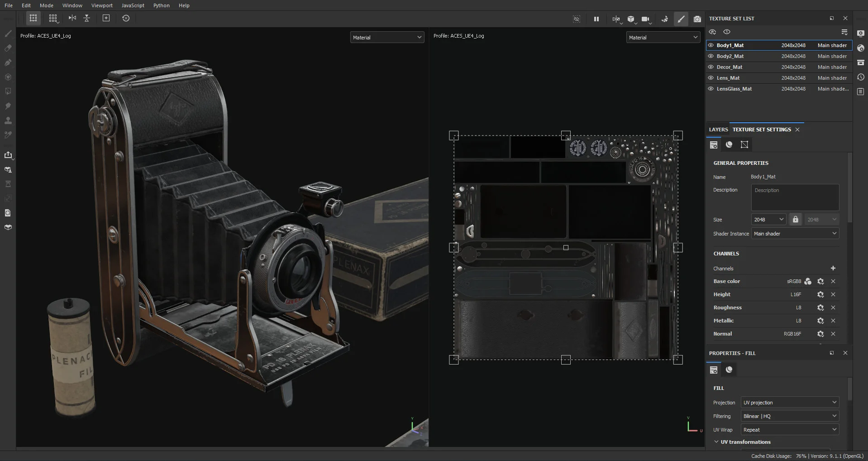Click the history reset icon in toolbar
The image size is (868, 461).
coord(126,18)
